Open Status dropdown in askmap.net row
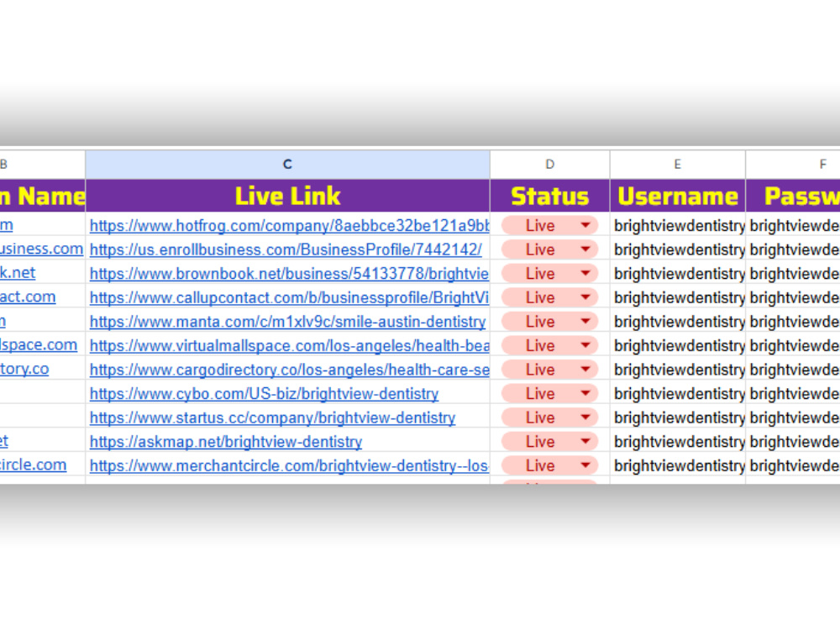The width and height of the screenshot is (840, 630). click(585, 442)
